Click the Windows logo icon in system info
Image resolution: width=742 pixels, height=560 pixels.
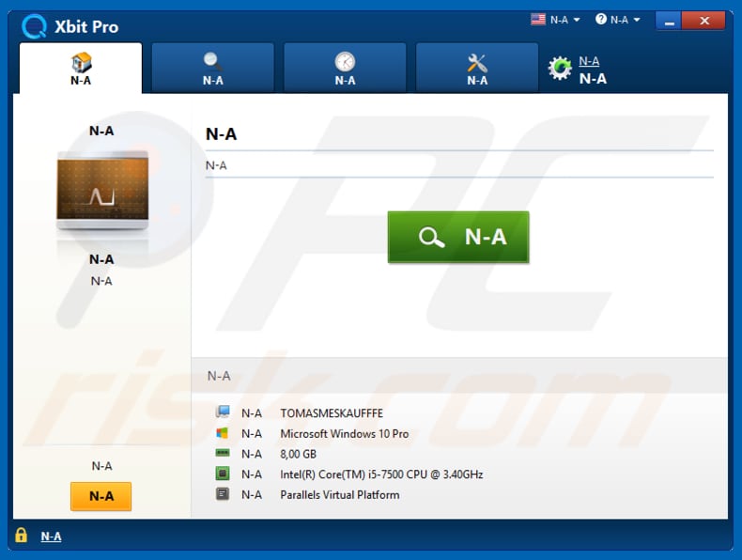pos(222,433)
